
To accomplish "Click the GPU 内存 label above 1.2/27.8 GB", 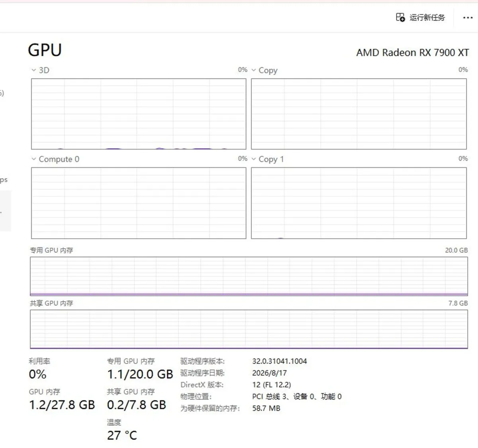I will [x=45, y=392].
